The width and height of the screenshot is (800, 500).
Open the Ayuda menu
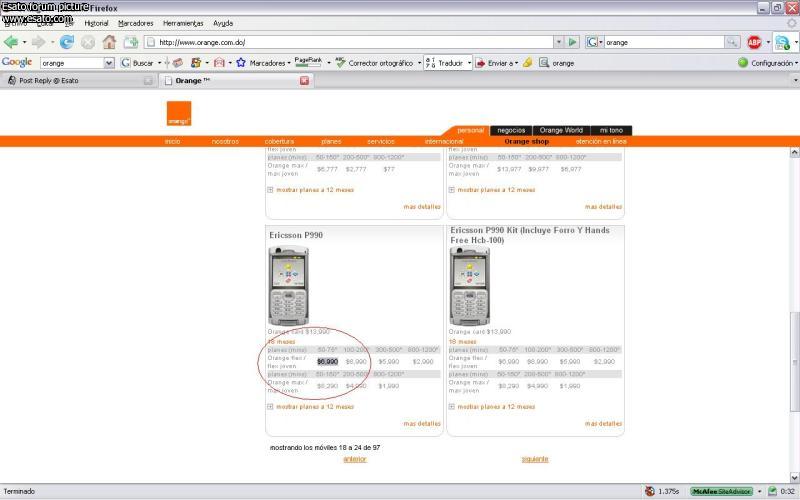tap(223, 23)
